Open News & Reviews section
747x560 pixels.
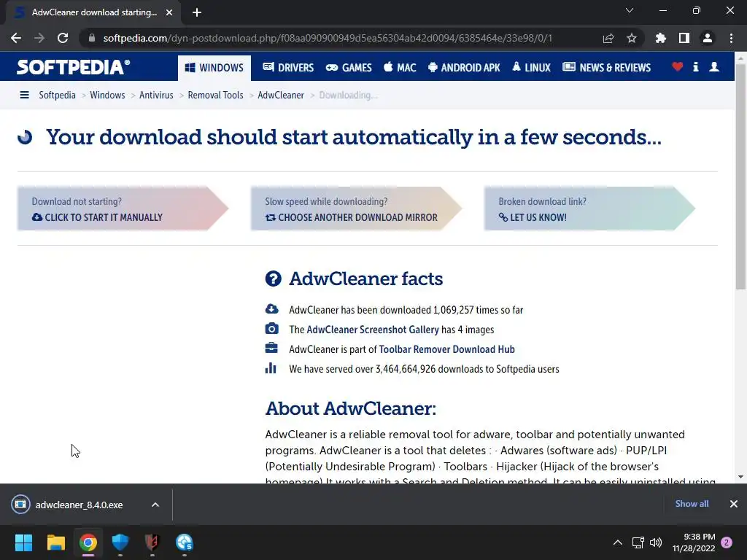click(x=606, y=68)
